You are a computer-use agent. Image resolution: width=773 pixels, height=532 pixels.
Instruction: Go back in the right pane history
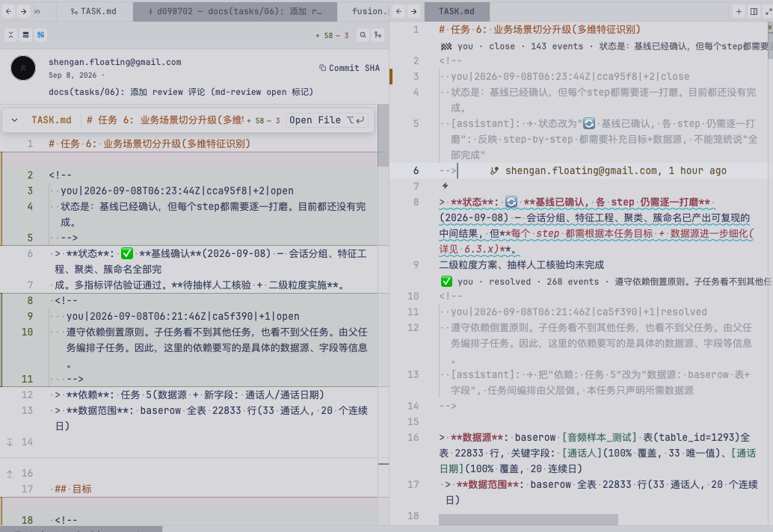pos(398,11)
